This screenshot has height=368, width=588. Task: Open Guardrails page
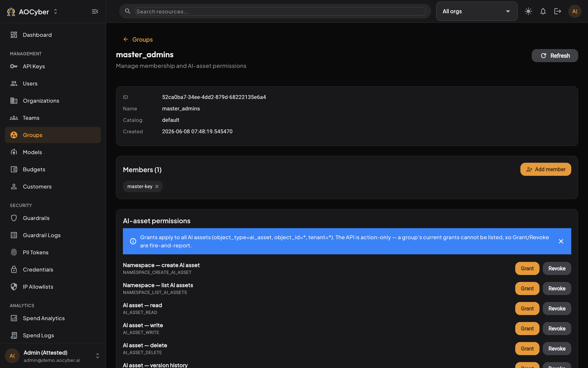point(53,218)
